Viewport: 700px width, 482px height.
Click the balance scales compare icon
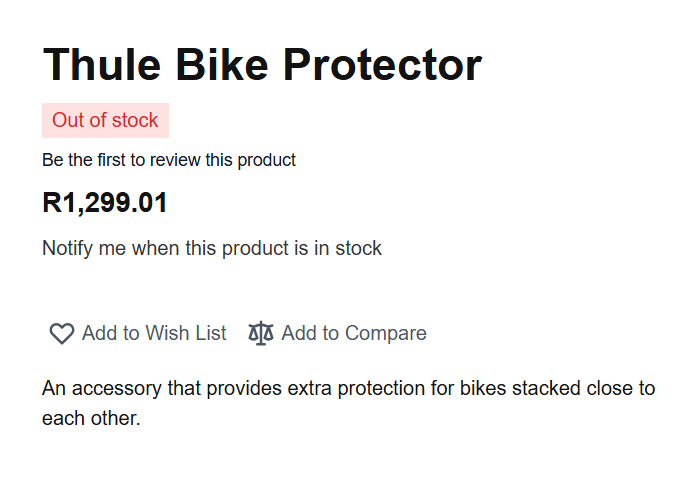261,333
